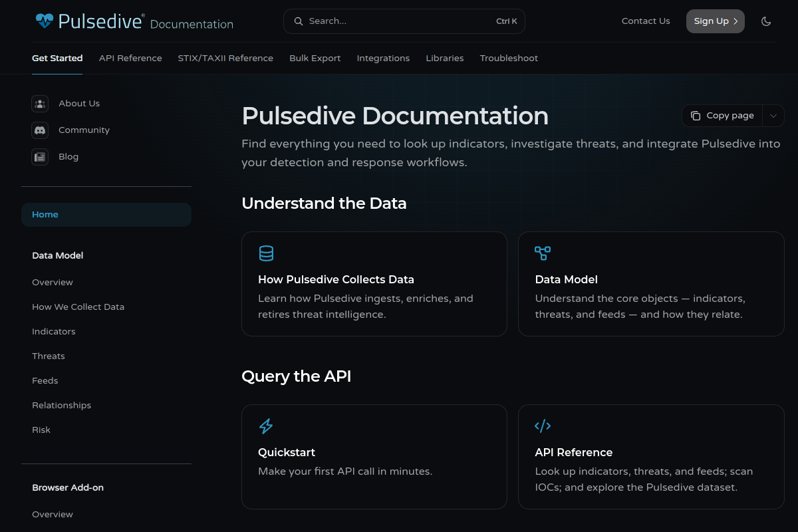Open the Blog sidebar link

tap(68, 157)
